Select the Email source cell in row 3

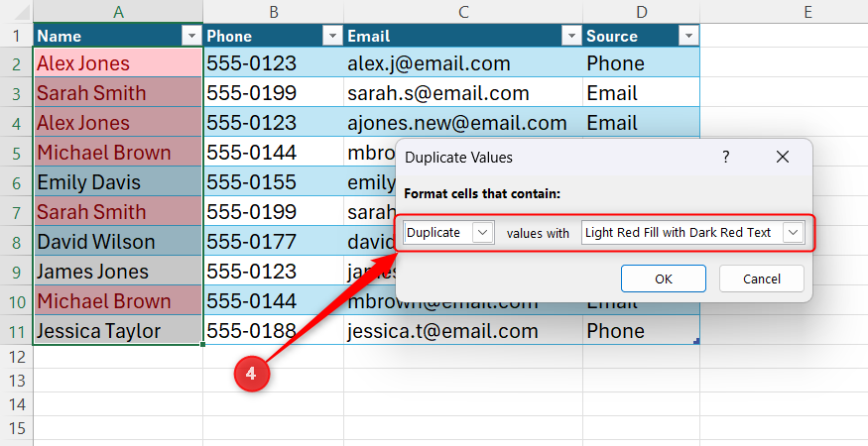coord(641,92)
